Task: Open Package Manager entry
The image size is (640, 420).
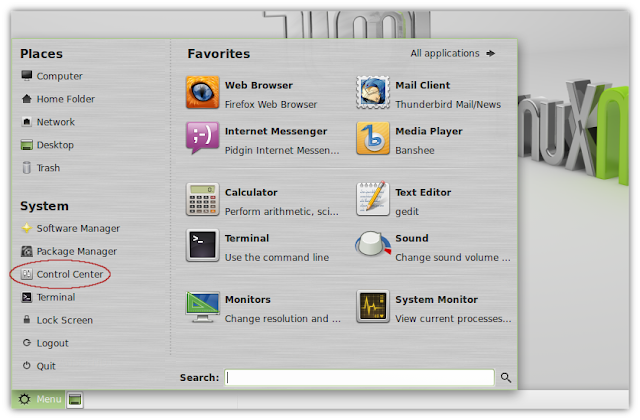Action: tap(76, 251)
